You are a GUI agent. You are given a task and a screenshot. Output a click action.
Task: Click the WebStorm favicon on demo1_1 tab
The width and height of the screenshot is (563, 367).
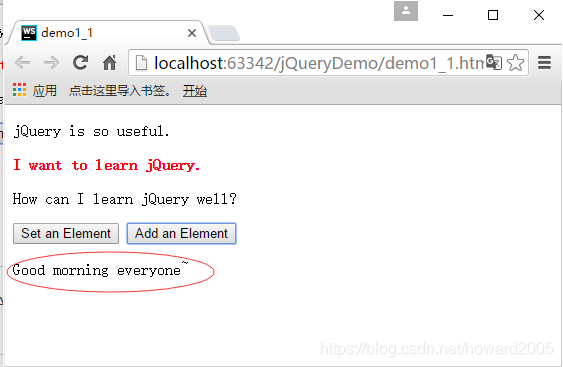[x=29, y=33]
